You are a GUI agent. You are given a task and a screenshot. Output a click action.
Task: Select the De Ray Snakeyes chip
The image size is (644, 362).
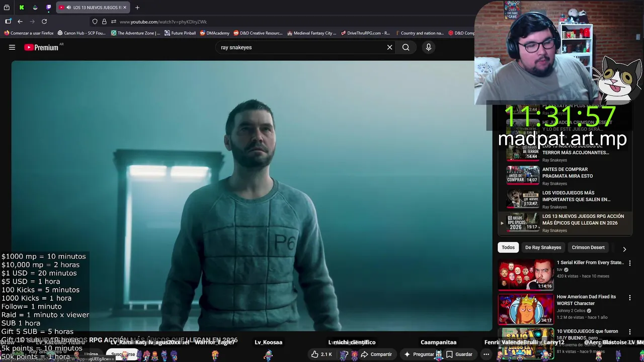pyautogui.click(x=543, y=247)
